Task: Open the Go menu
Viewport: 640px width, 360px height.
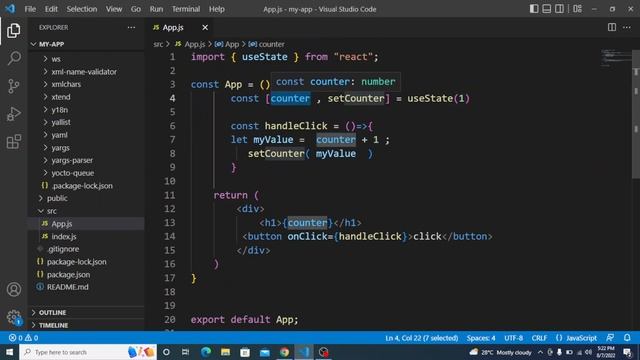Action: click(136, 9)
